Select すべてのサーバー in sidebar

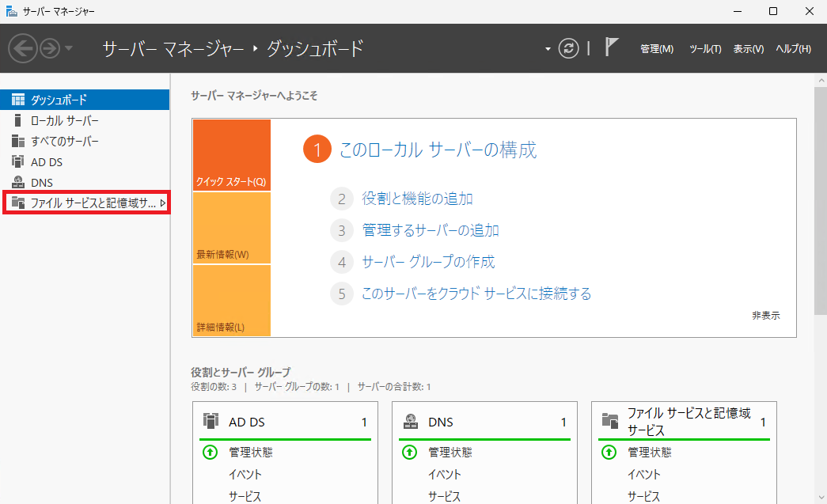point(85,142)
